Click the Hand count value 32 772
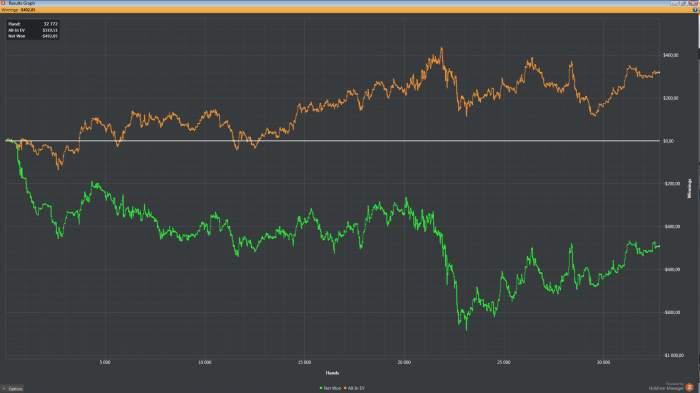The height and width of the screenshot is (393, 700). coord(50,24)
